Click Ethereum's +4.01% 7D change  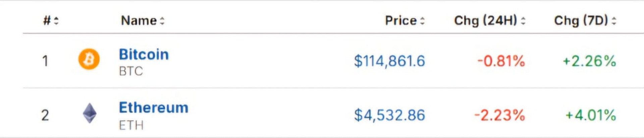click(591, 115)
